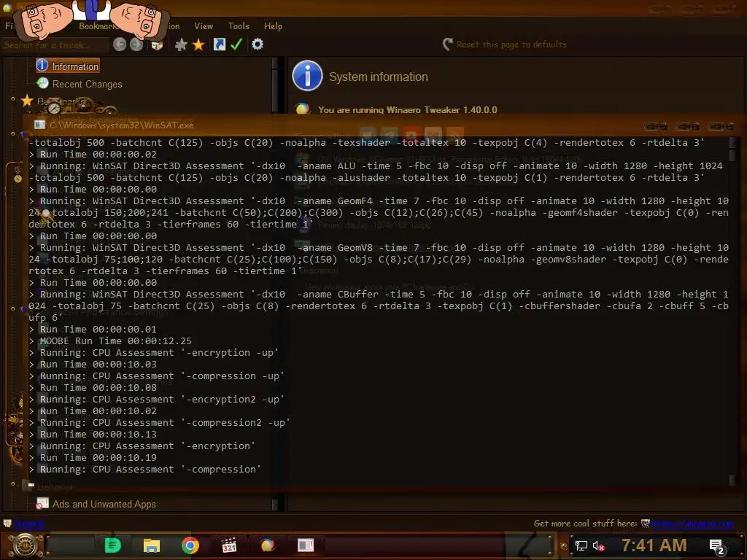
Task: Click the network tray icon
Action: click(x=581, y=545)
